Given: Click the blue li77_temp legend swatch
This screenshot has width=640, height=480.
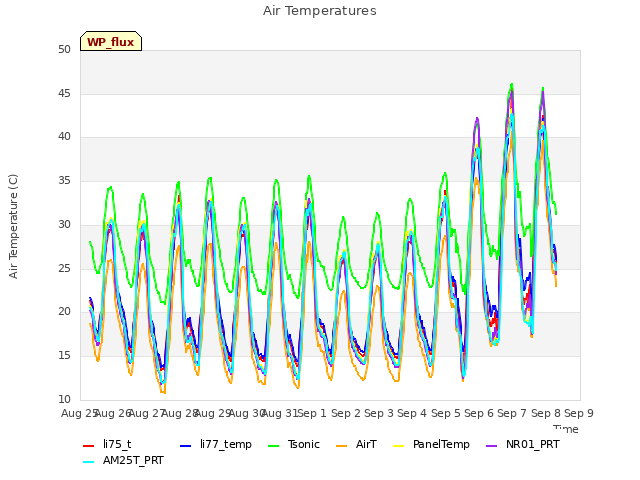Looking at the screenshot, I should (186, 446).
